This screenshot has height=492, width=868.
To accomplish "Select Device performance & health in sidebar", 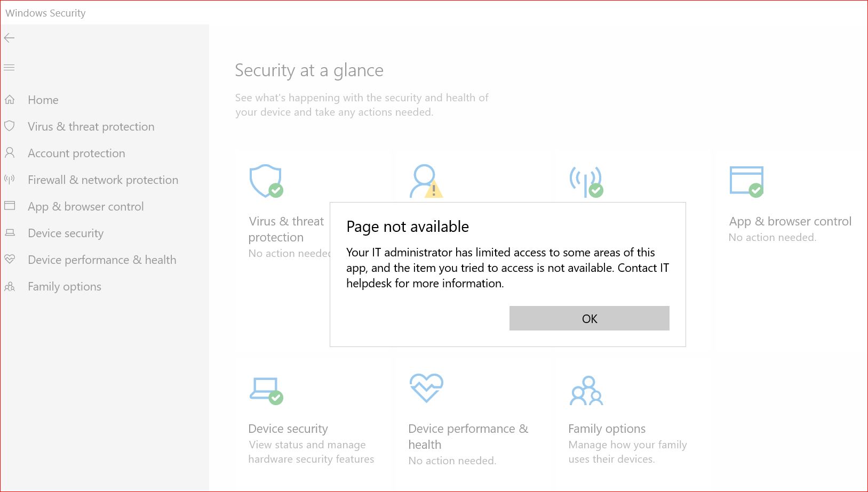I will (101, 260).
